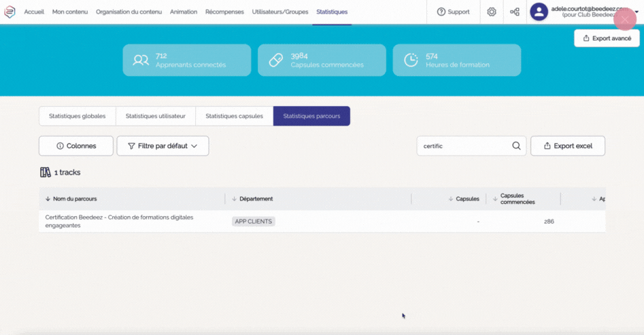The height and width of the screenshot is (335, 644).
Task: Sort by Département column arrow
Action: click(x=235, y=199)
